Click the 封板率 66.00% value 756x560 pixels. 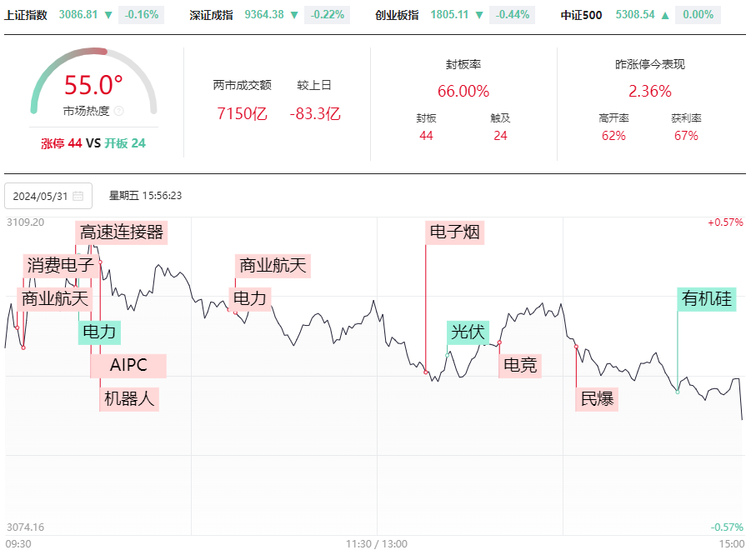463,91
